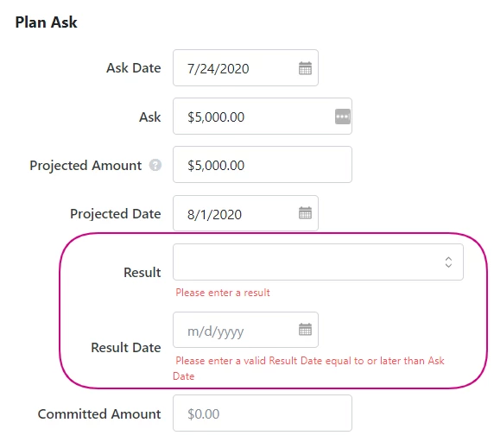The height and width of the screenshot is (448, 494).
Task: Click the ellipsis icon in Ask field
Action: [343, 117]
